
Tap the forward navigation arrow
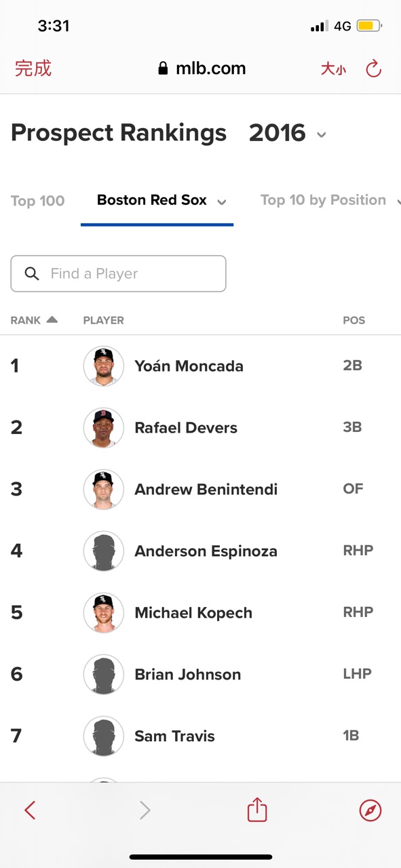[x=145, y=810]
